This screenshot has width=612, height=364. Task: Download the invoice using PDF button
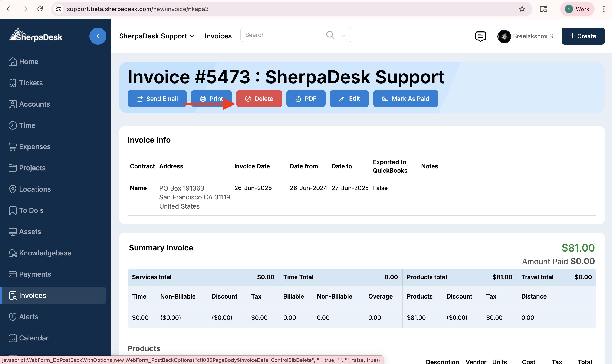306,99
